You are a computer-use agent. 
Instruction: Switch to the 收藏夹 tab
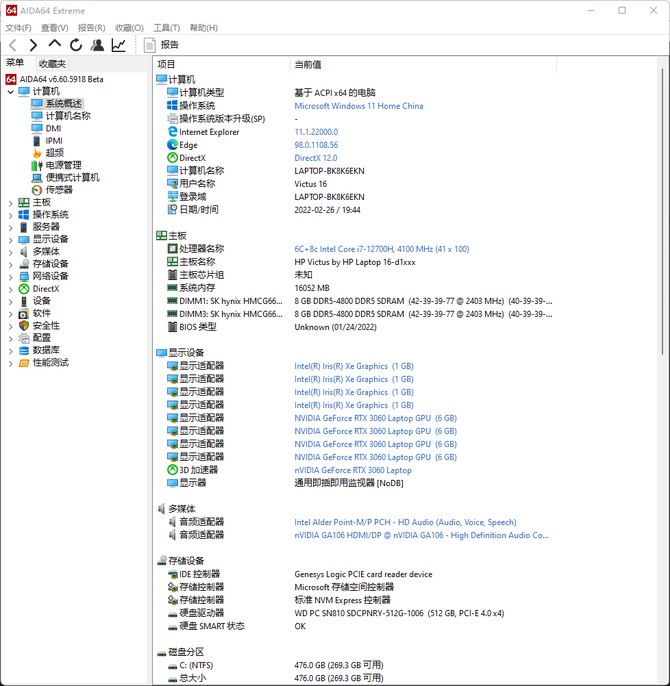click(x=52, y=63)
